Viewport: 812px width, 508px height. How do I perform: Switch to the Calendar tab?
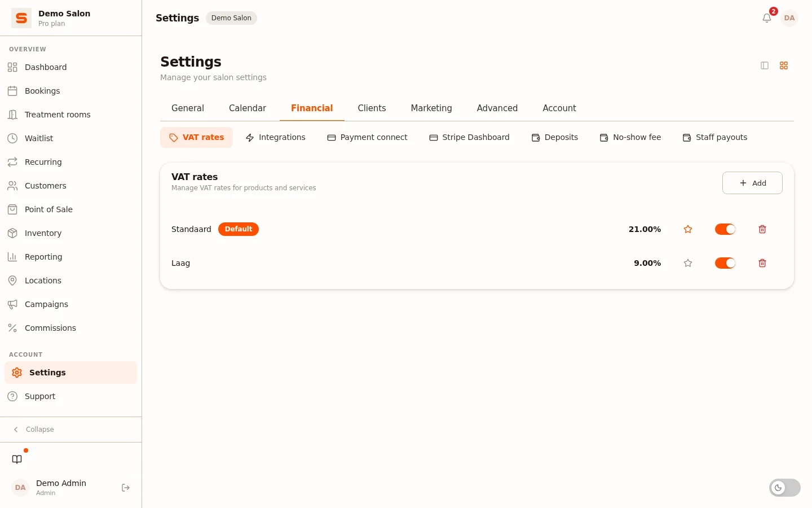[248, 108]
